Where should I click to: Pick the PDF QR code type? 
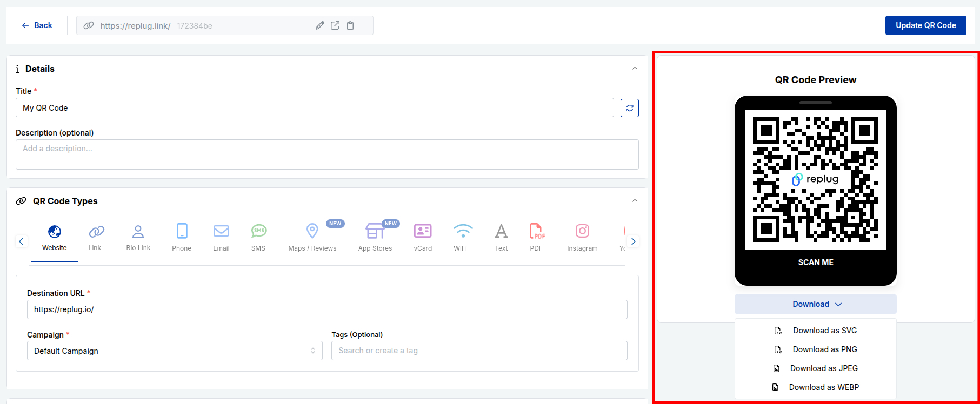pyautogui.click(x=536, y=238)
